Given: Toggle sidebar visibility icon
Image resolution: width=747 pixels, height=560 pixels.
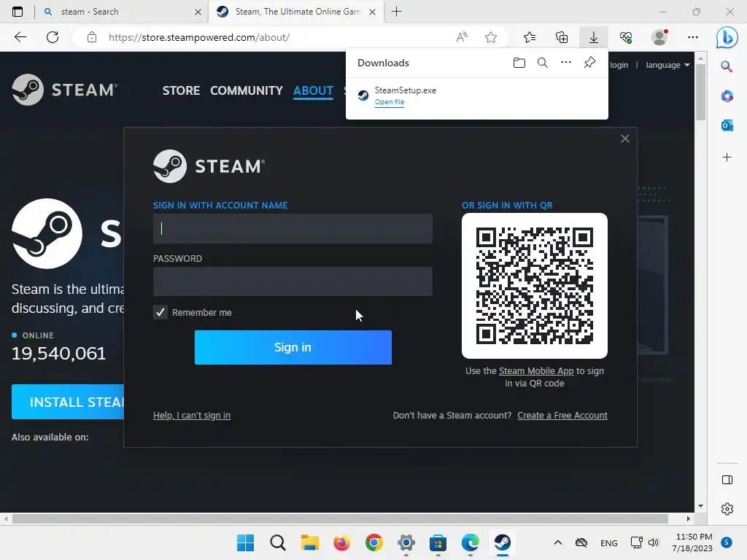Looking at the screenshot, I should pos(727,480).
